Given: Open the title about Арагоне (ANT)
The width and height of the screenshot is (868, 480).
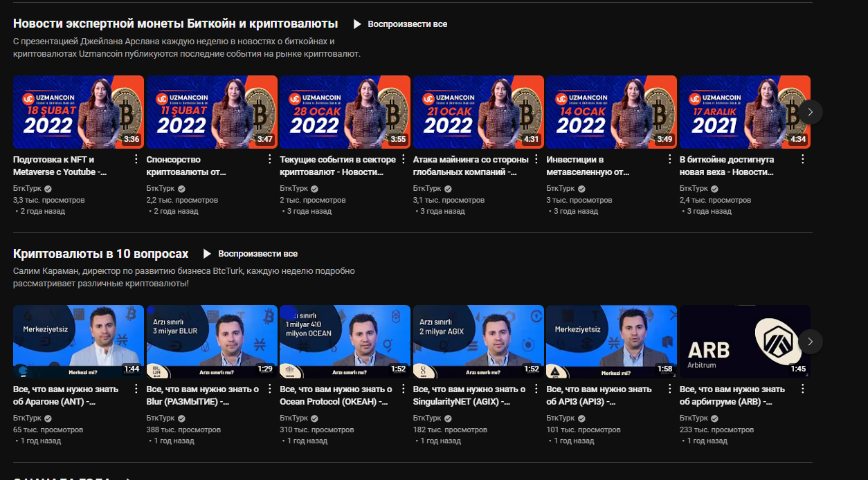Looking at the screenshot, I should [66, 395].
